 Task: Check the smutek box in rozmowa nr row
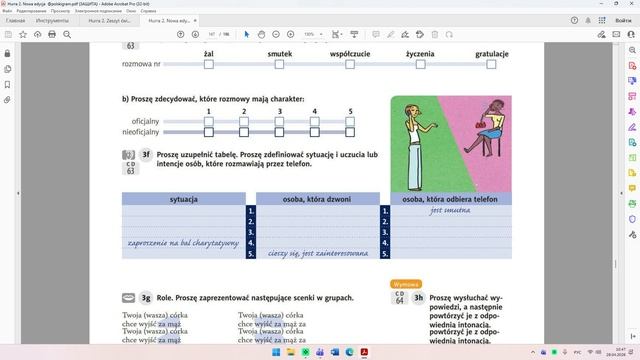pyautogui.click(x=279, y=64)
